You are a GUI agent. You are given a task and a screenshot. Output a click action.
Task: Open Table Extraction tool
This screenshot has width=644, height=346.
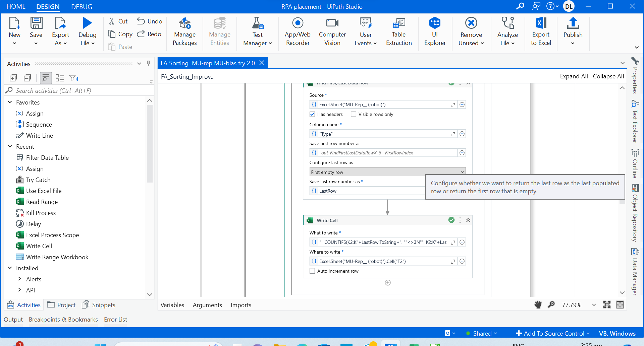point(399,32)
